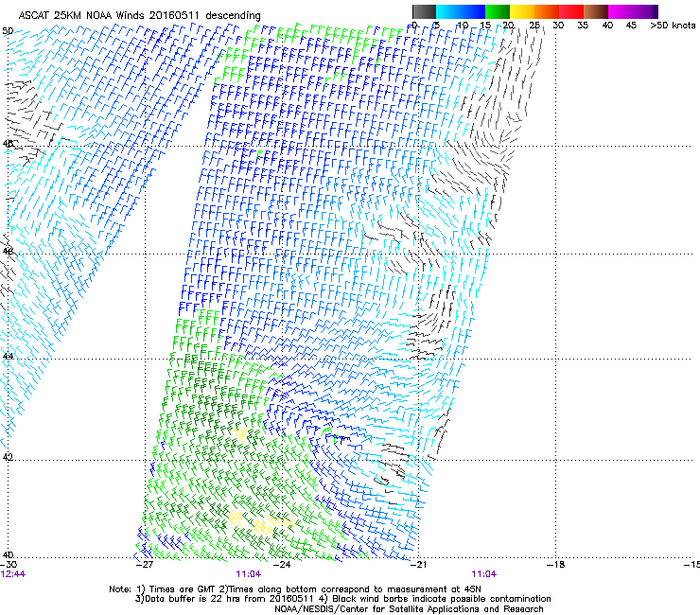Click the gray 0-5 knots legend swatch

[x=424, y=11]
